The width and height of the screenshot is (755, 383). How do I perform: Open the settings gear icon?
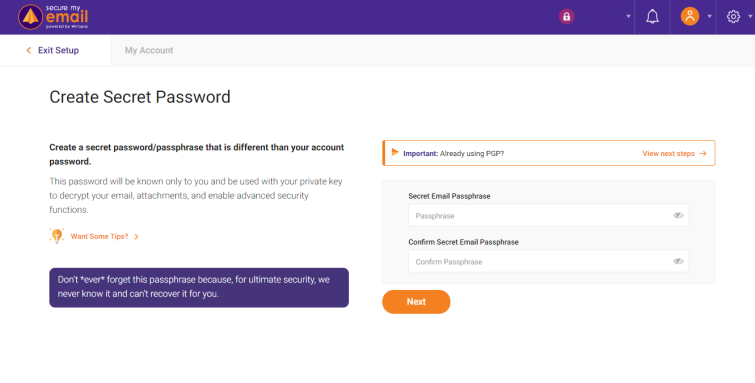click(733, 16)
